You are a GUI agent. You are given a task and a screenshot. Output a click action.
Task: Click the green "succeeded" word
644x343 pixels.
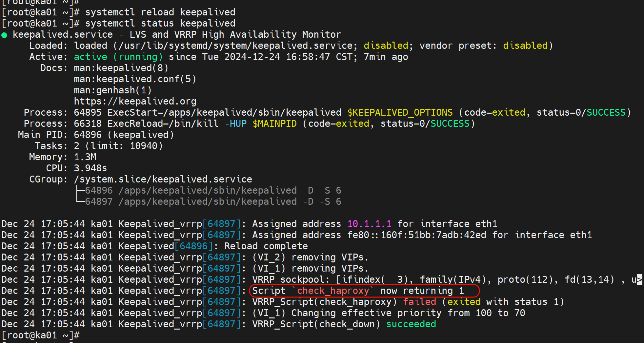(x=411, y=324)
